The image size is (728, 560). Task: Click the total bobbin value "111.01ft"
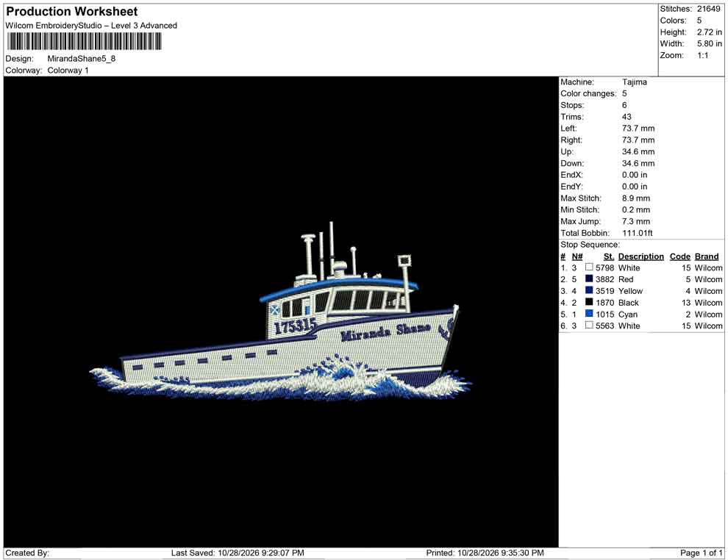[638, 233]
